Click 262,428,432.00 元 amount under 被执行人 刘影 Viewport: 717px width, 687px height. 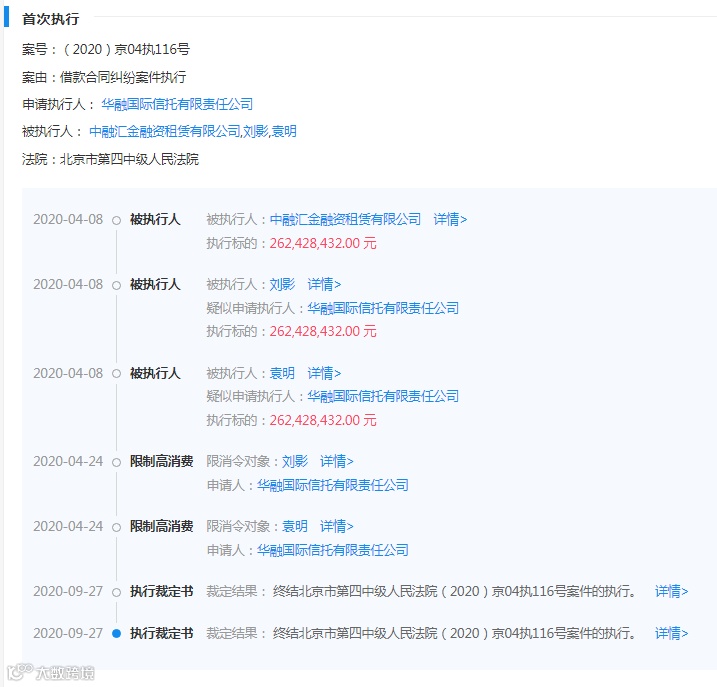[323, 331]
